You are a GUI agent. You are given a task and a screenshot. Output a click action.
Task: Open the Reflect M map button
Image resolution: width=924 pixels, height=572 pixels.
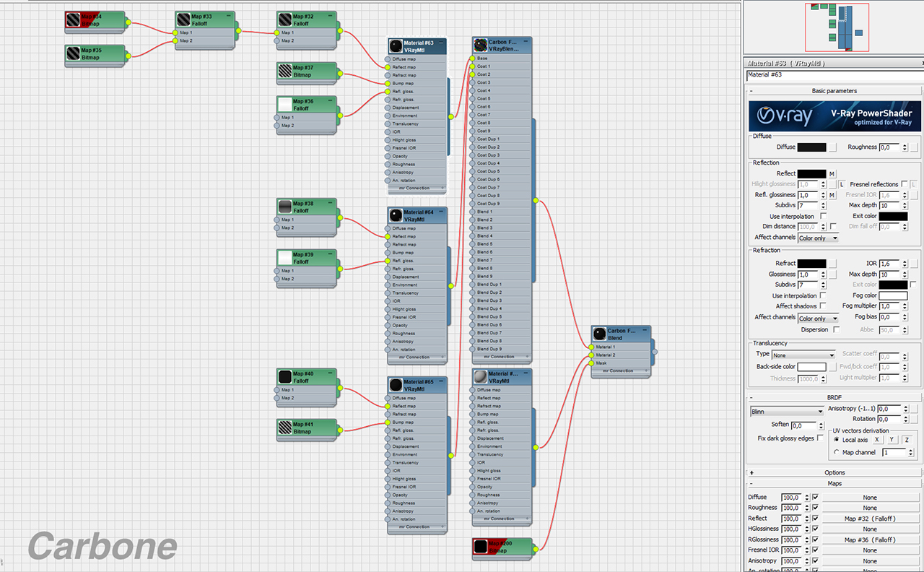(832, 174)
